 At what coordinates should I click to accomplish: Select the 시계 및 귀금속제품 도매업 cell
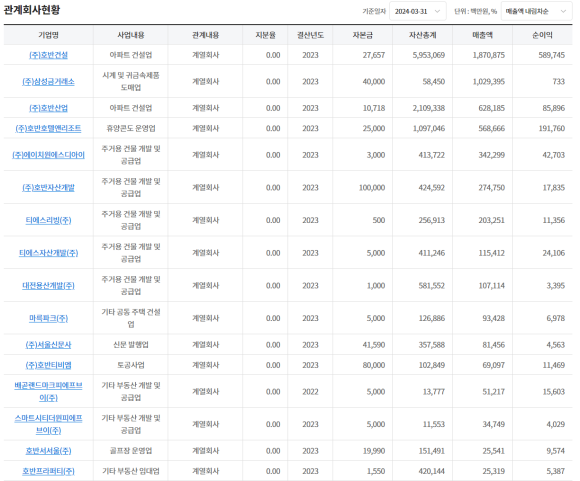[x=131, y=81]
